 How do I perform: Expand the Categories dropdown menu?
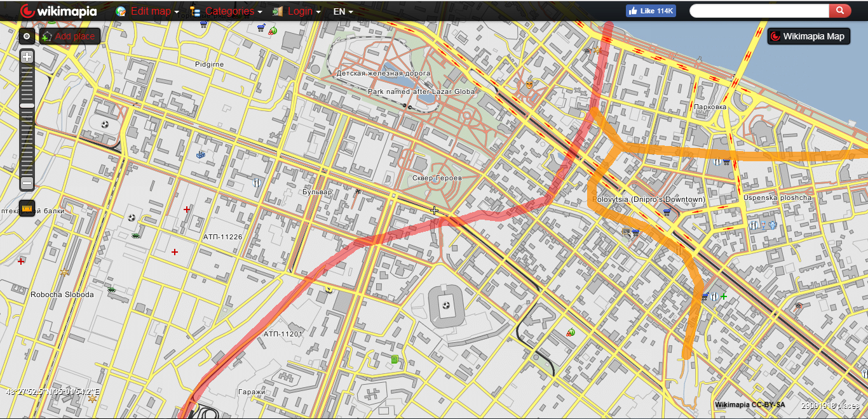pyautogui.click(x=226, y=11)
